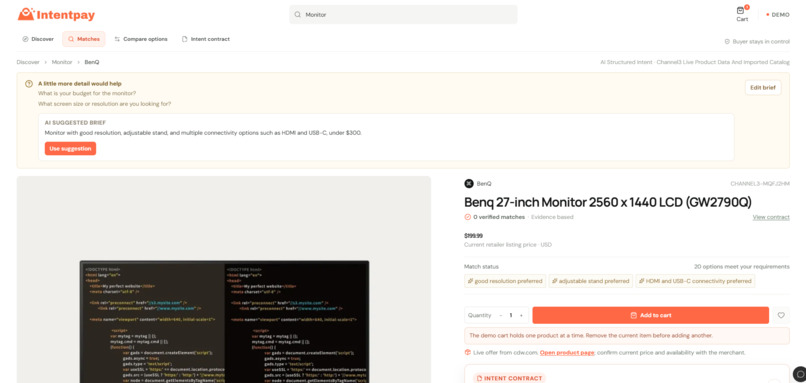Click the question mark hint icon
This screenshot has height=383, width=806.
tap(29, 84)
